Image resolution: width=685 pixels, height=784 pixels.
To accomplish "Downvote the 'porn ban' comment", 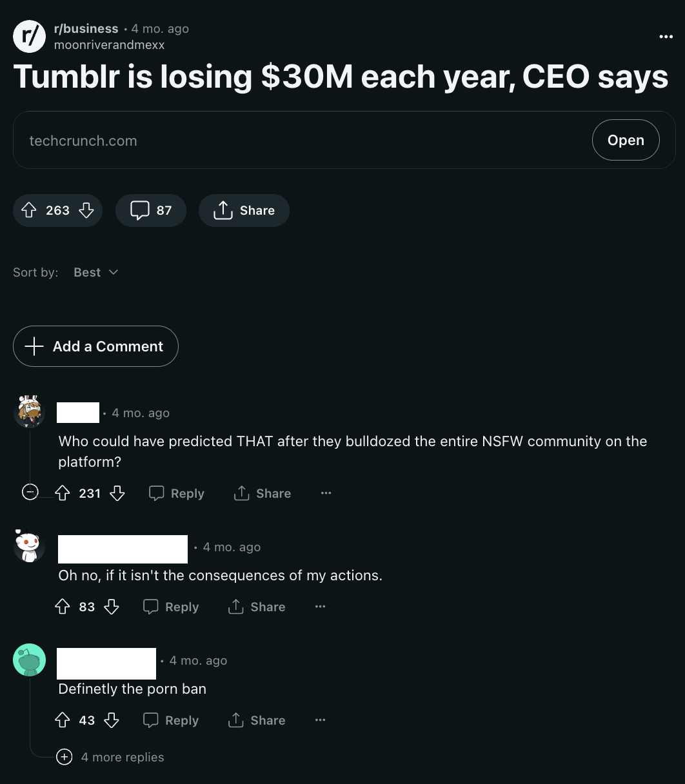I will tap(112, 720).
